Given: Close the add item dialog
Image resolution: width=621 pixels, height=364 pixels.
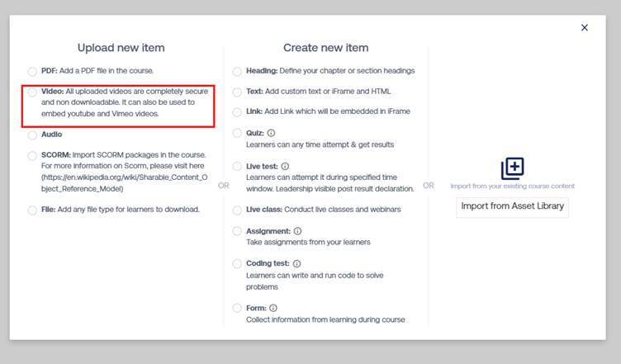Looking at the screenshot, I should (x=585, y=27).
